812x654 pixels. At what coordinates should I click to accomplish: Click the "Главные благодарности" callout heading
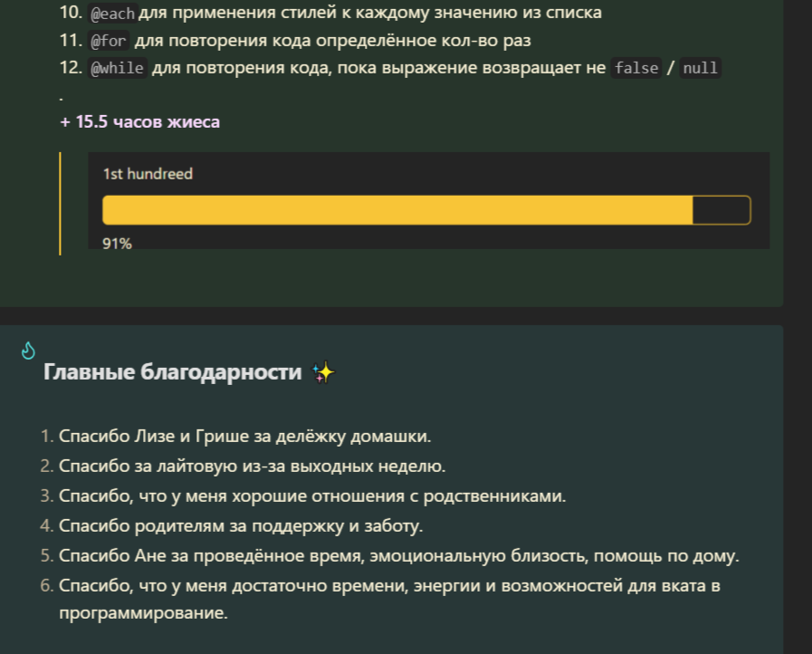click(x=172, y=372)
